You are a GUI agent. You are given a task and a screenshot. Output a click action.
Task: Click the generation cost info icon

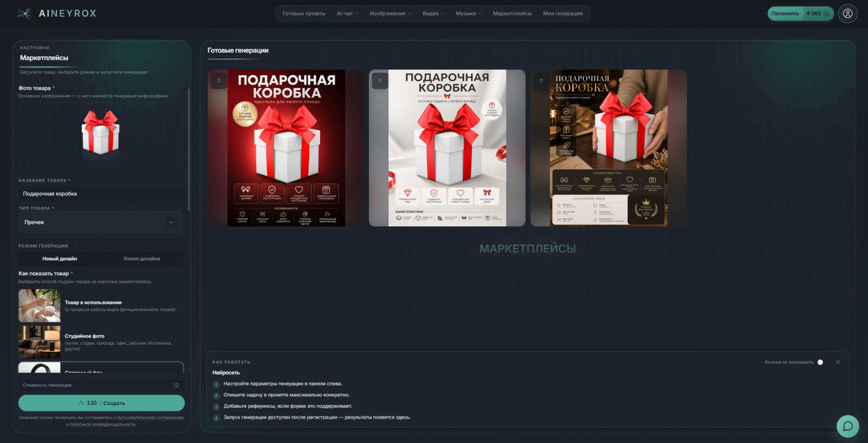pyautogui.click(x=176, y=385)
